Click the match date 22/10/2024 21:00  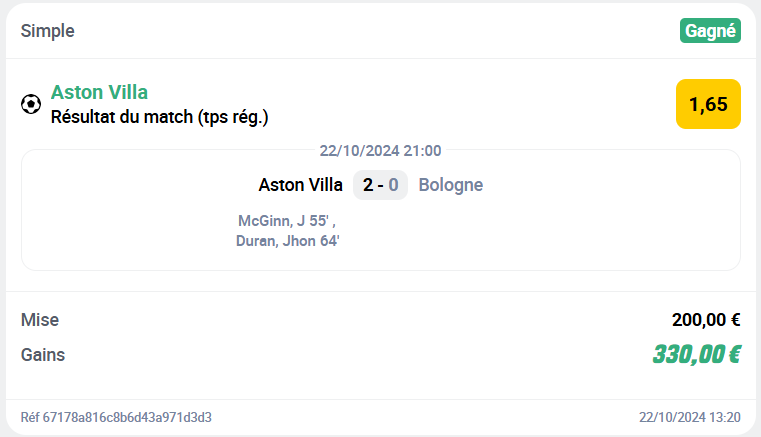tap(380, 151)
